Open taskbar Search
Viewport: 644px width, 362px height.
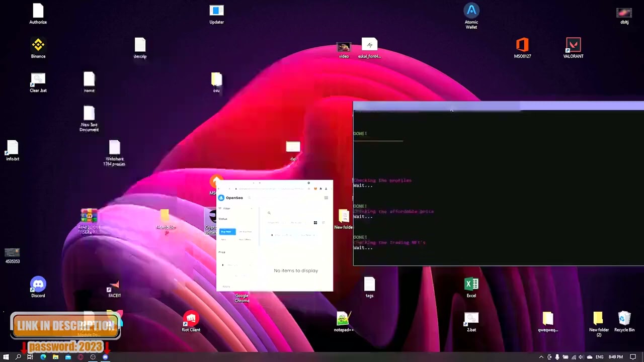point(18,357)
